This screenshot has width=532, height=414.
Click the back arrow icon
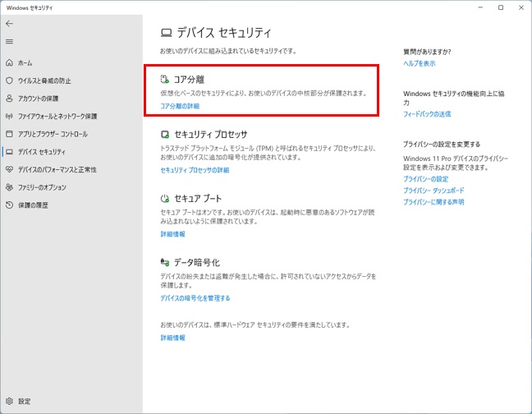10,24
